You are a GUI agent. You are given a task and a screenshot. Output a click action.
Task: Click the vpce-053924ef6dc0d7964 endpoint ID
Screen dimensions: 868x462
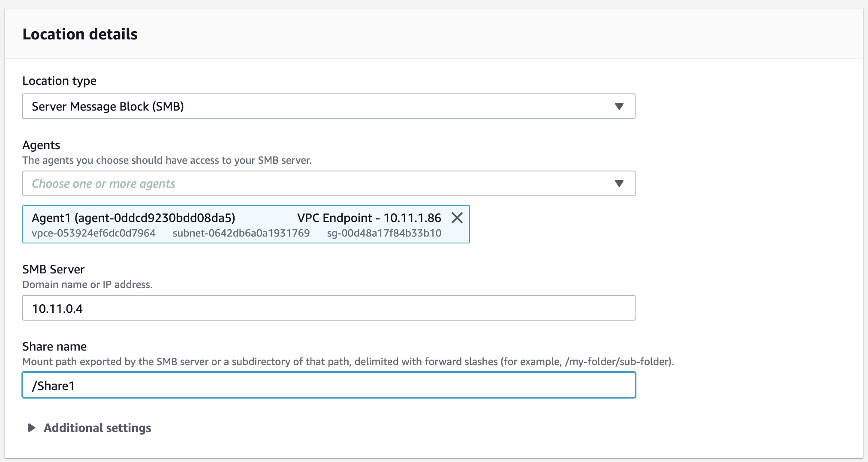(93, 233)
